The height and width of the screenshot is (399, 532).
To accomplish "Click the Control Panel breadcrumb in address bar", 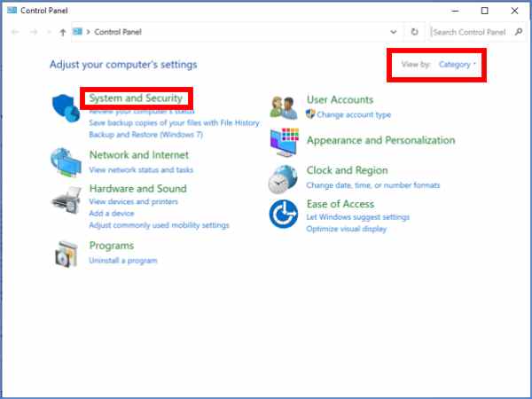I will click(118, 32).
